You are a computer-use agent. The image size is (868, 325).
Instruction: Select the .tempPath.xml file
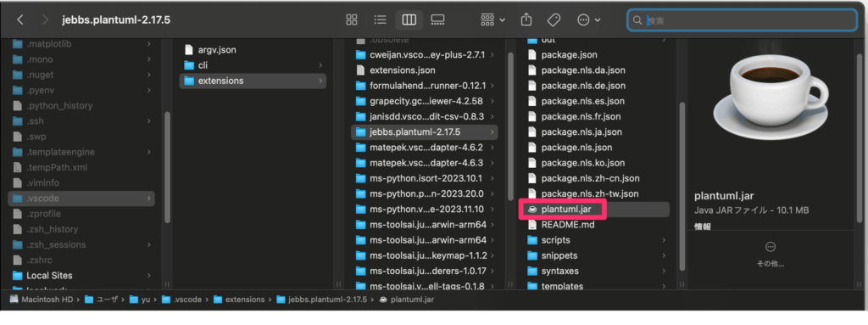pos(81,167)
